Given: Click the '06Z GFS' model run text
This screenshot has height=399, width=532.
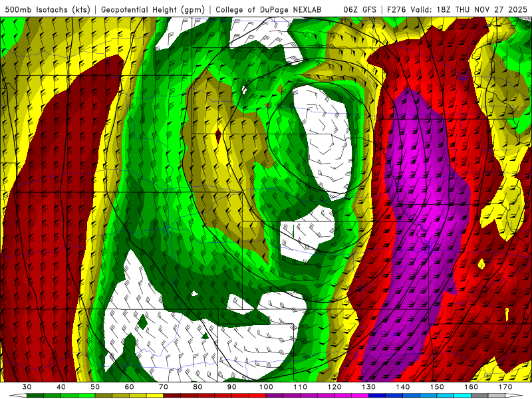Looking at the screenshot, I should pos(360,10).
